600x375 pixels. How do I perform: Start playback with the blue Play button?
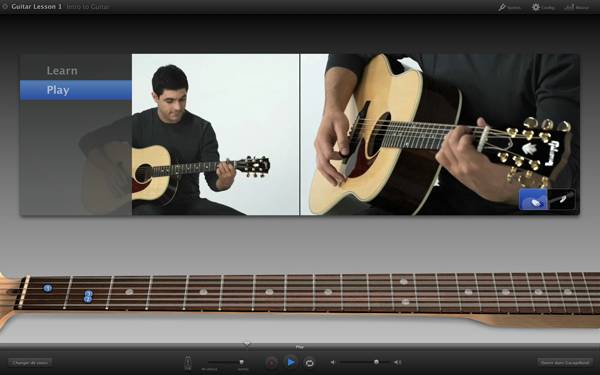tap(291, 362)
